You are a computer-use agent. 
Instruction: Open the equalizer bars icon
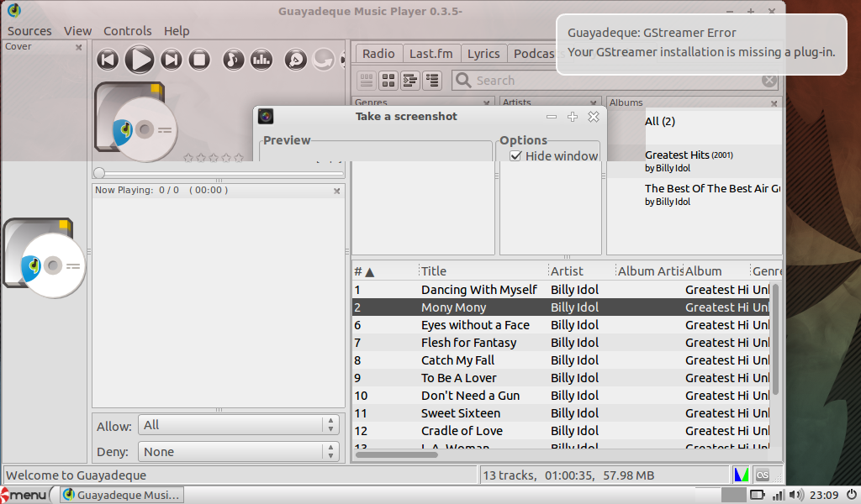click(261, 60)
